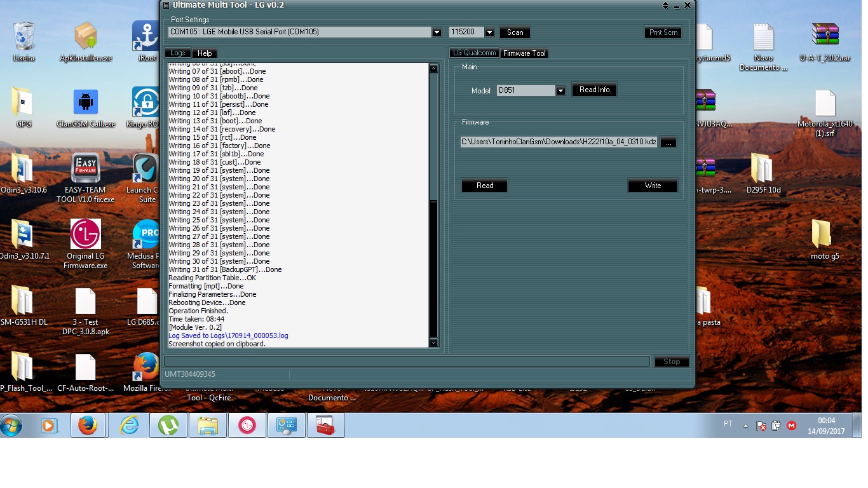Browse for firmware with ... button
This screenshot has height=488, width=868.
coord(668,142)
